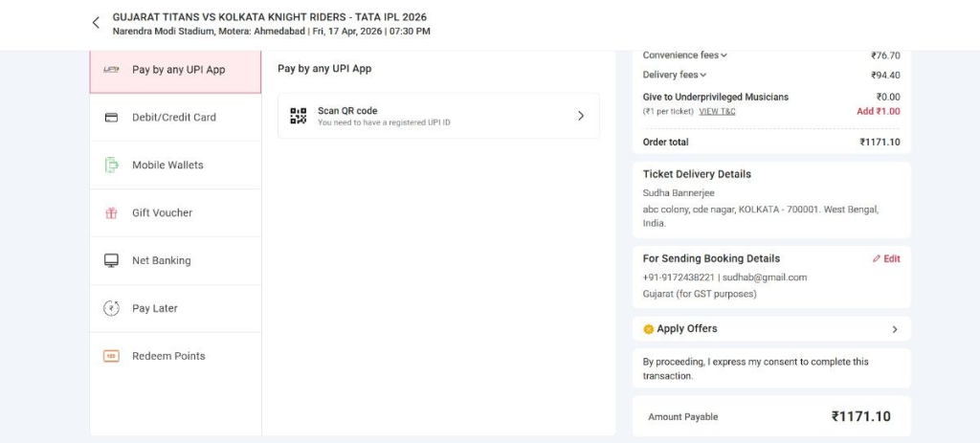Click the Mobile Wallets icon
Viewport: 980px width, 443px height.
(111, 166)
